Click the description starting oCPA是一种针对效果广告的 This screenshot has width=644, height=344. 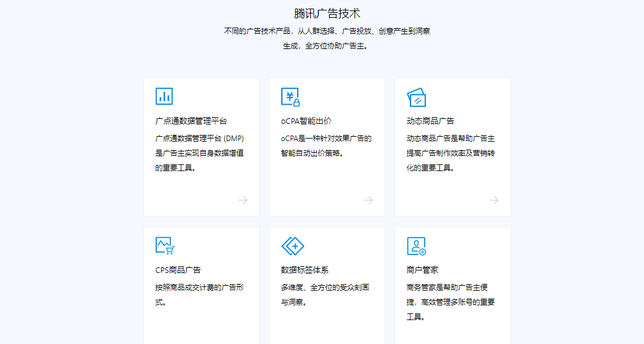pyautogui.click(x=326, y=146)
